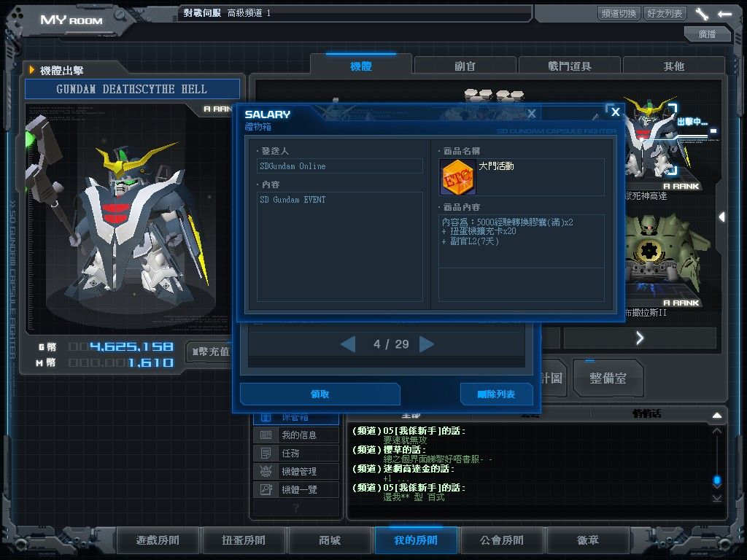The image size is (747, 560).
Task: Show next units with right chevron
Action: tap(640, 338)
